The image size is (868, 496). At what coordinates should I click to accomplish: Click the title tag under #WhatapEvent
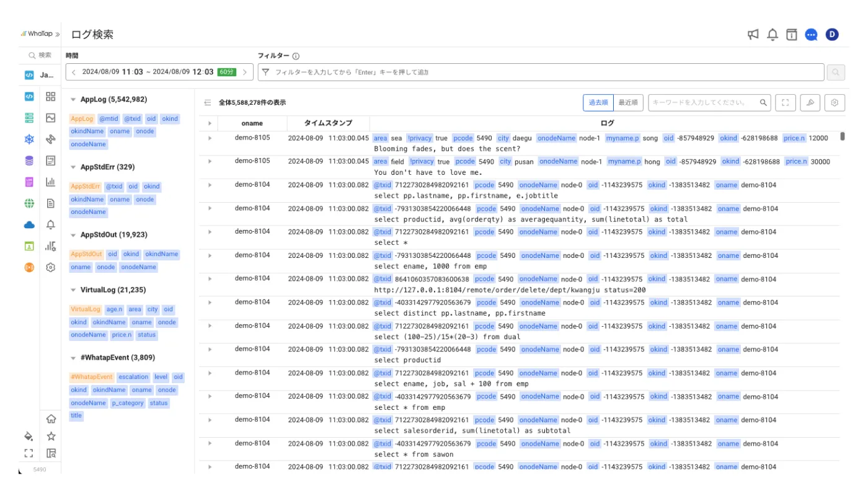(76, 416)
